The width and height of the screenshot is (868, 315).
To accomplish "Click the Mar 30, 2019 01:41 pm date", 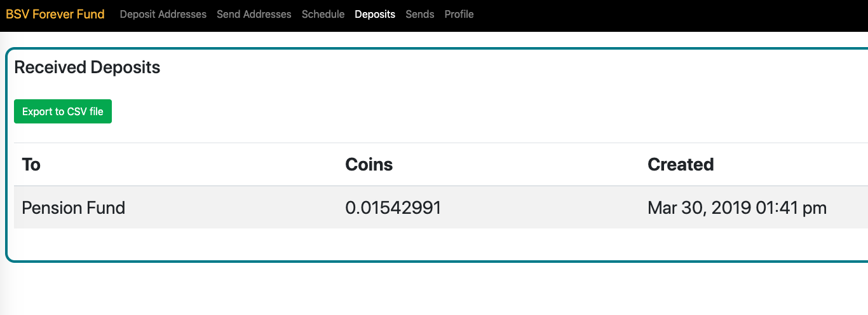I will pyautogui.click(x=736, y=207).
